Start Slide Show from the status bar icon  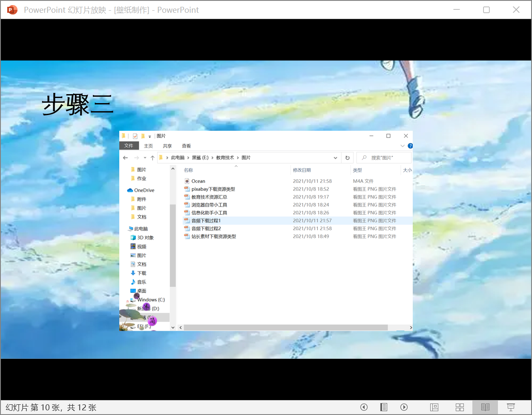point(511,407)
